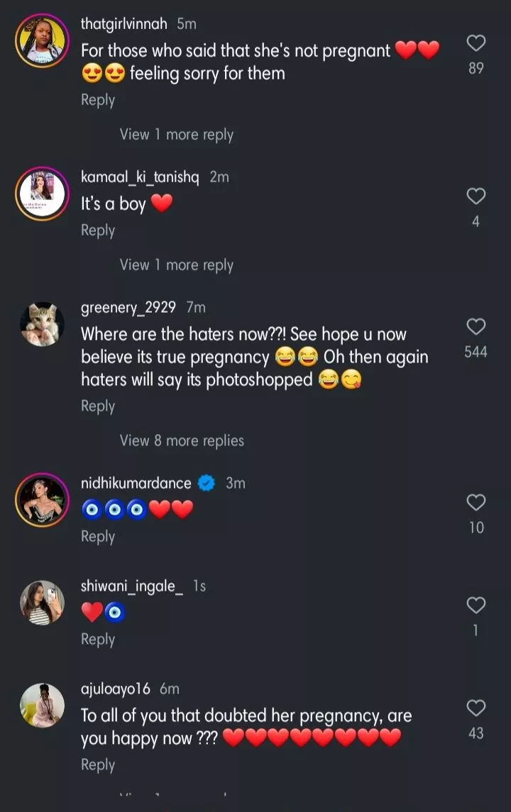Expand 1 more reply under kamaal_ki_tanishq
511x812 pixels.
[x=176, y=265]
